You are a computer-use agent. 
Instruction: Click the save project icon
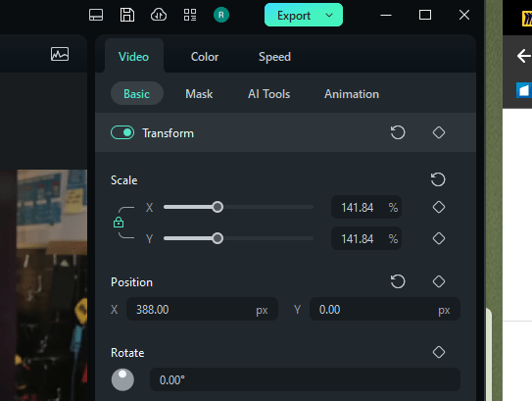click(127, 15)
